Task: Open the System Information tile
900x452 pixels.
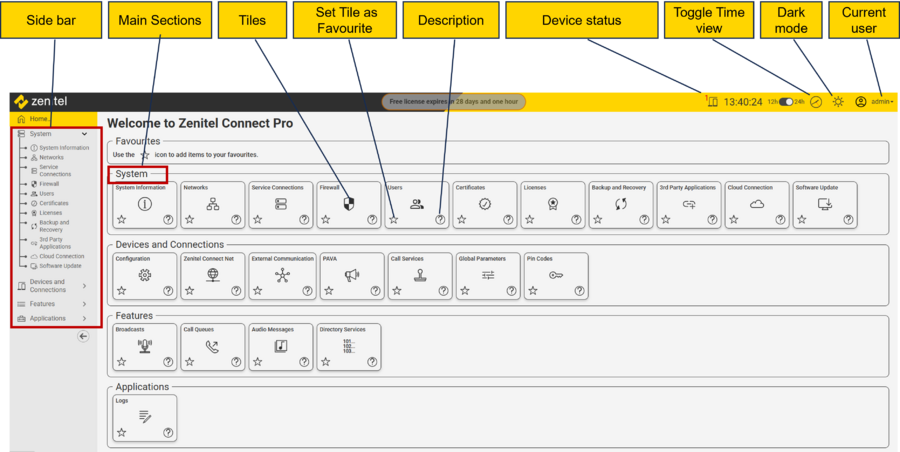Action: point(145,205)
